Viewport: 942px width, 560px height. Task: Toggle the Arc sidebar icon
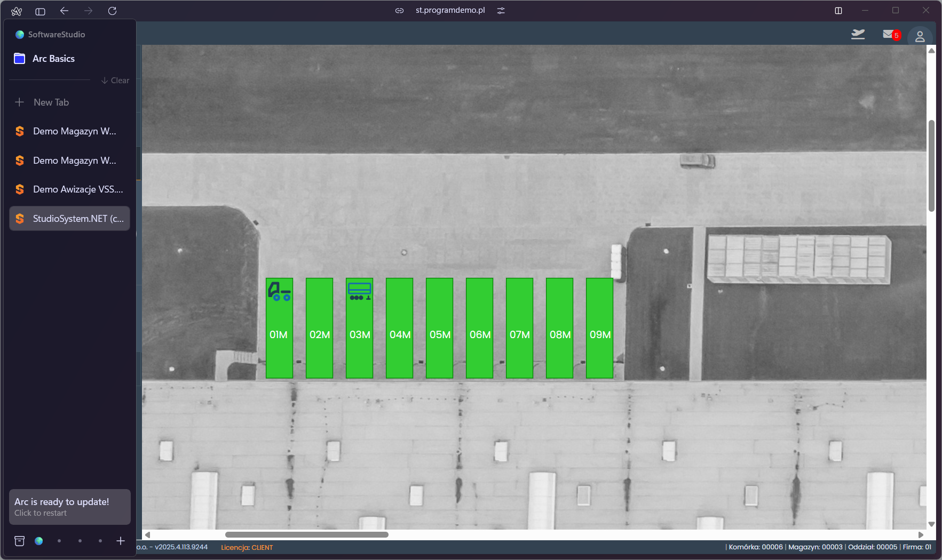click(40, 11)
